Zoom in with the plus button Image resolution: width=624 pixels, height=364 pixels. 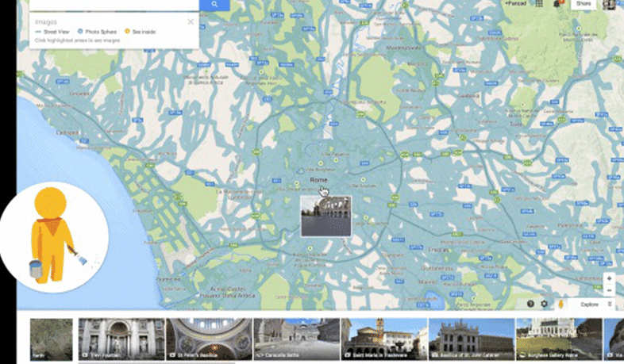pos(609,278)
